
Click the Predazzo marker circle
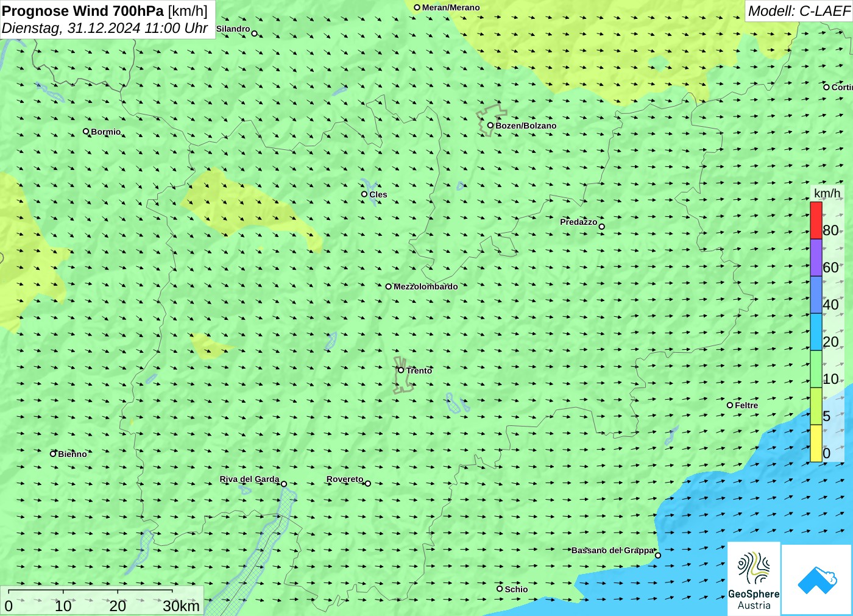click(x=602, y=227)
